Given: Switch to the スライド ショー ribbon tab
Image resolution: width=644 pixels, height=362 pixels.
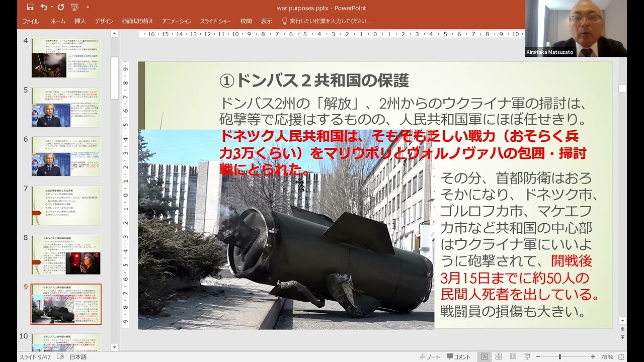Looking at the screenshot, I should [x=215, y=21].
